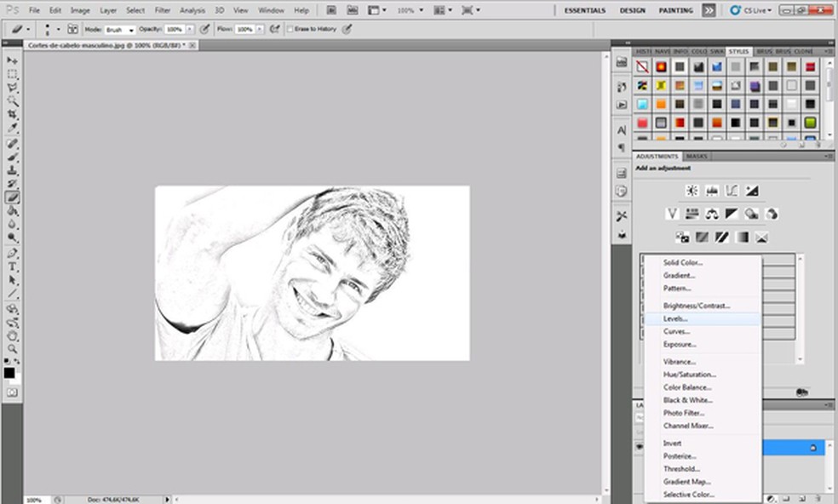Toggle airbrush mode in the options bar
The image size is (838, 504).
pos(273,29)
